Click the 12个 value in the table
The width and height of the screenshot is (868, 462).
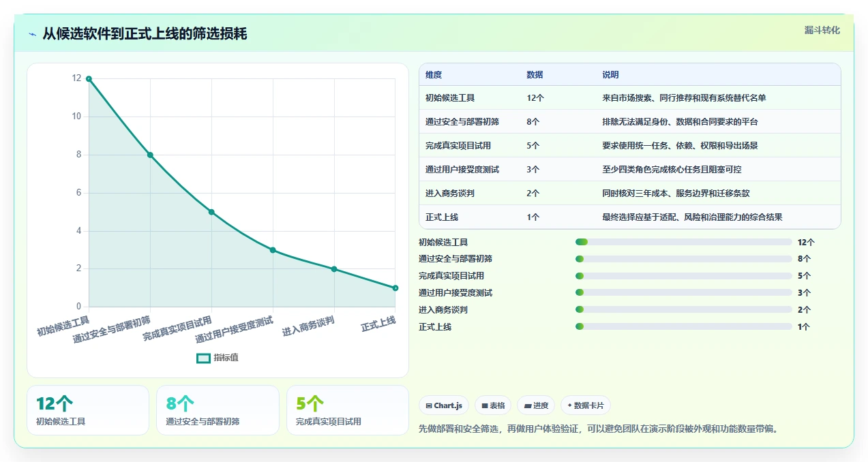[x=535, y=98]
